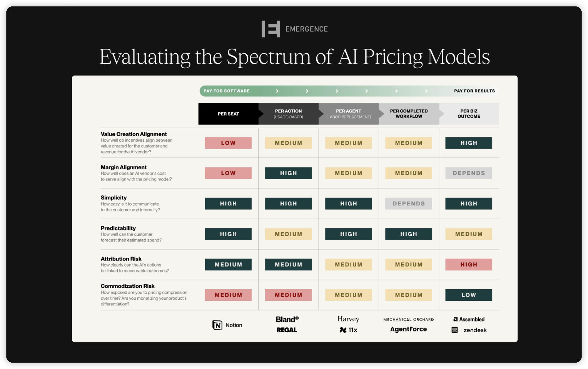Select the PER SEAT column header
Screen dimensions: 588x369
[x=229, y=114]
